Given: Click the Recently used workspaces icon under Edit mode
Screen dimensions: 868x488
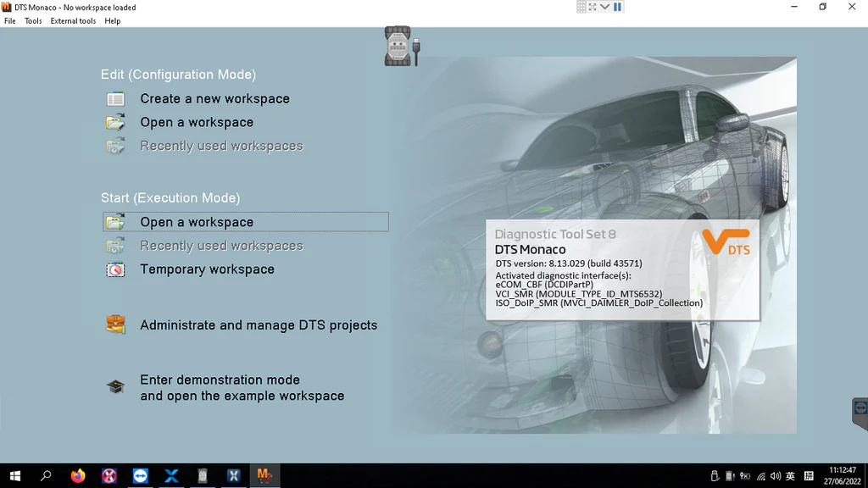Looking at the screenshot, I should [x=115, y=146].
